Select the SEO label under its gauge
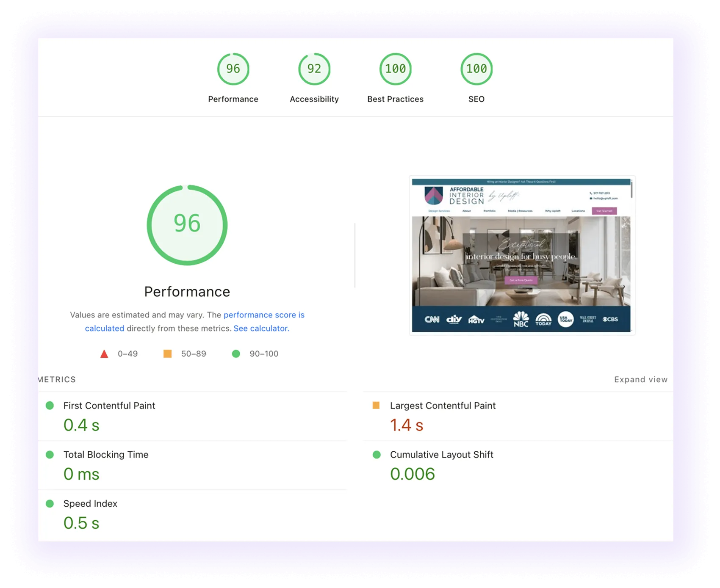 (x=477, y=99)
